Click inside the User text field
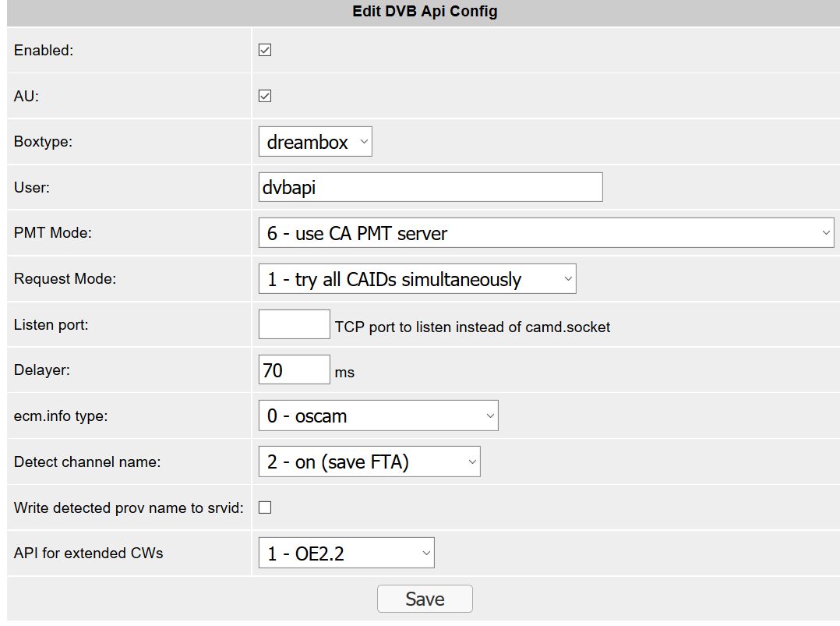The width and height of the screenshot is (840, 626). coord(430,188)
